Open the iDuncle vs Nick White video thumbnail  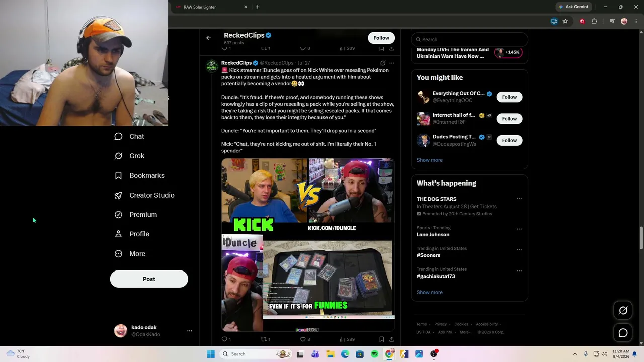point(308,245)
